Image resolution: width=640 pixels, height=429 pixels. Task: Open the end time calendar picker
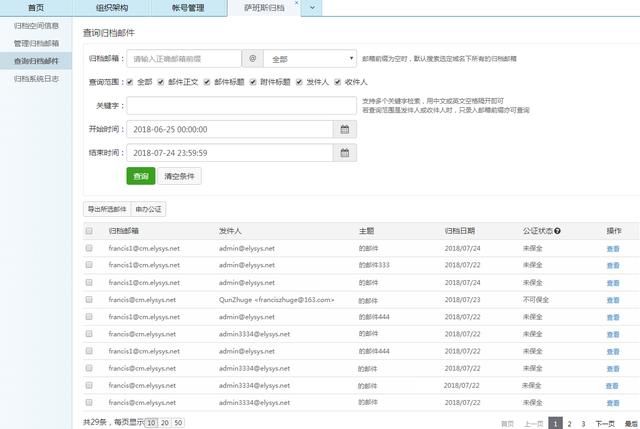click(344, 153)
